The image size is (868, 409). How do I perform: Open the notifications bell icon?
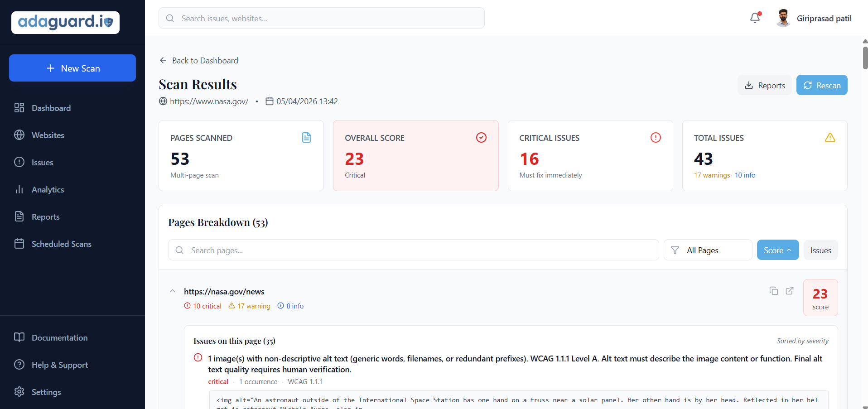755,18
